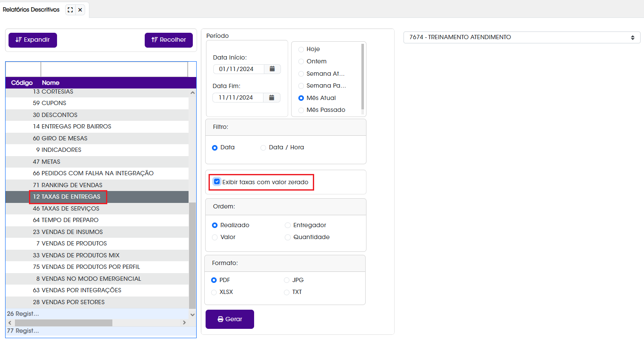This screenshot has height=345, width=644.
Task: Click the fullscreen icon on Relatórios Descritivos tab
Action: [70, 10]
